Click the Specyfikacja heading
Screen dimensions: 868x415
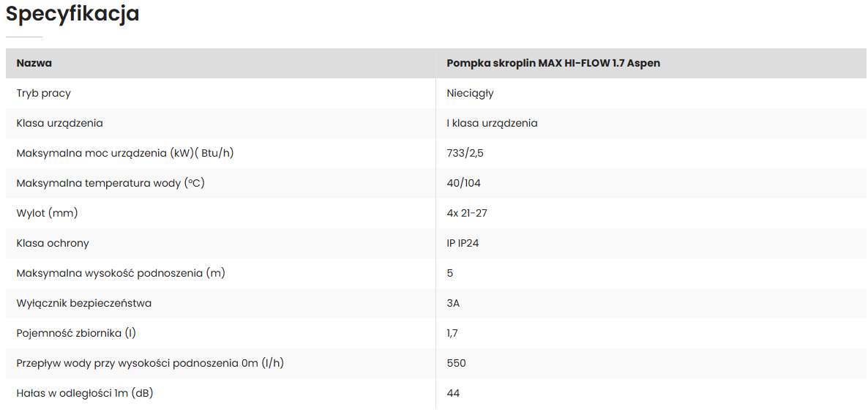click(72, 15)
